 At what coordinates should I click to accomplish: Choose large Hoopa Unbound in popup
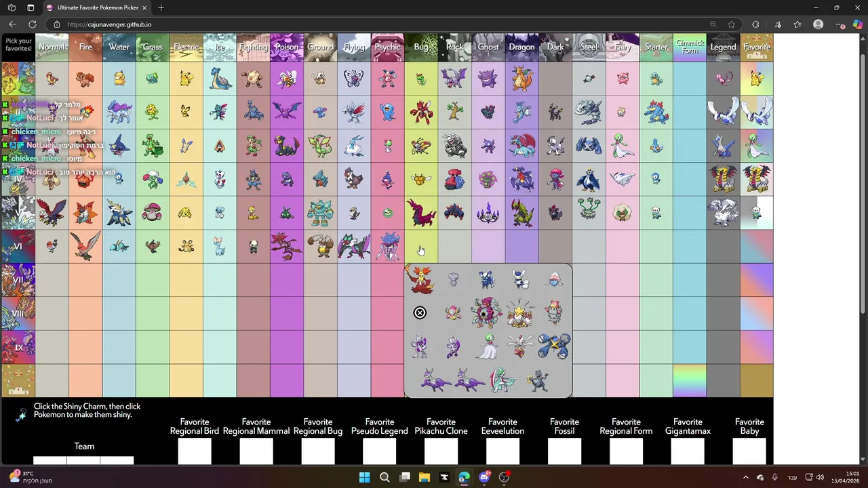tap(487, 312)
